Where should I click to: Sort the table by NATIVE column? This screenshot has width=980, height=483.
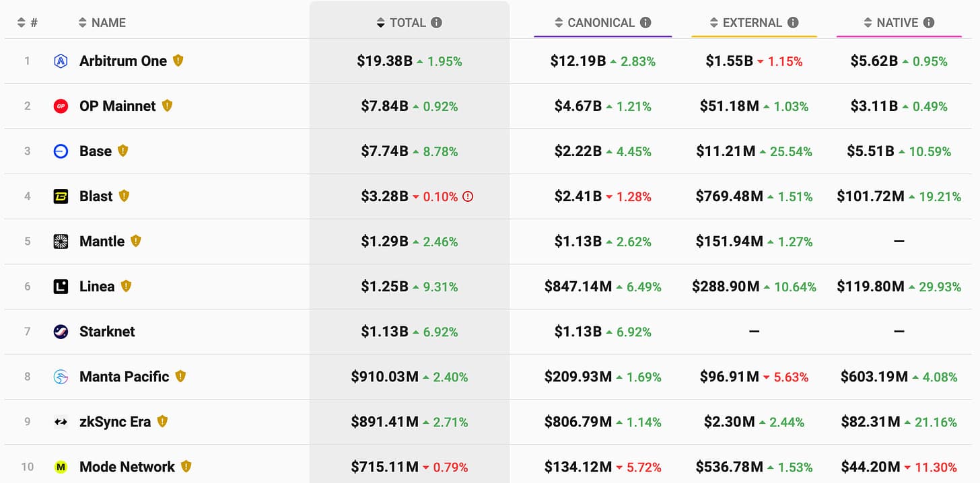pyautogui.click(x=890, y=23)
